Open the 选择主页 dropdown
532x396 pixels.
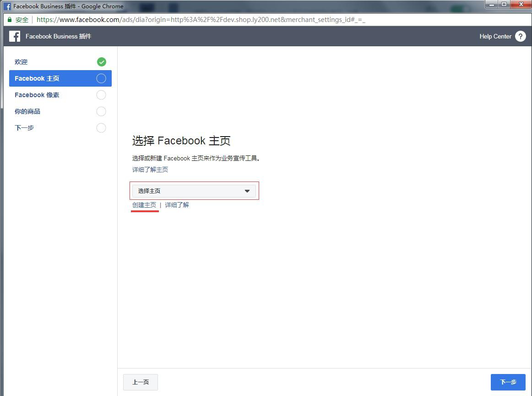coord(194,191)
